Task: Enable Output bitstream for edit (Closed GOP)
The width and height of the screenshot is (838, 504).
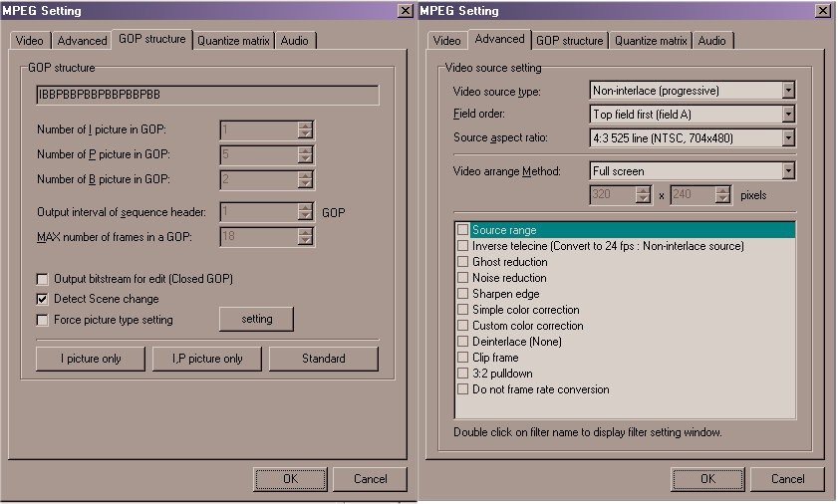Action: pos(42,279)
